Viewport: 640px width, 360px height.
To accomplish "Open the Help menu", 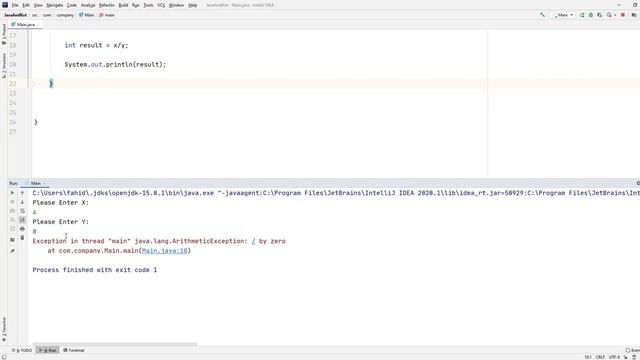I will point(193,5).
